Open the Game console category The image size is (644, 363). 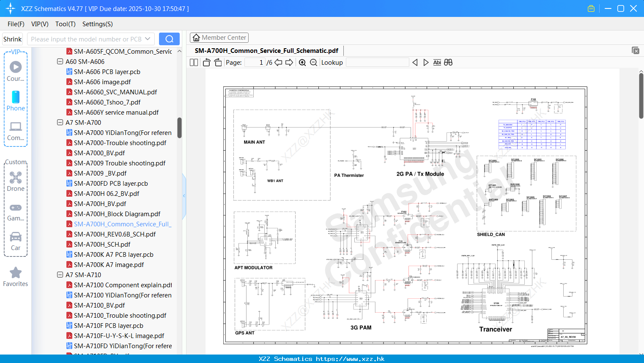click(x=16, y=212)
